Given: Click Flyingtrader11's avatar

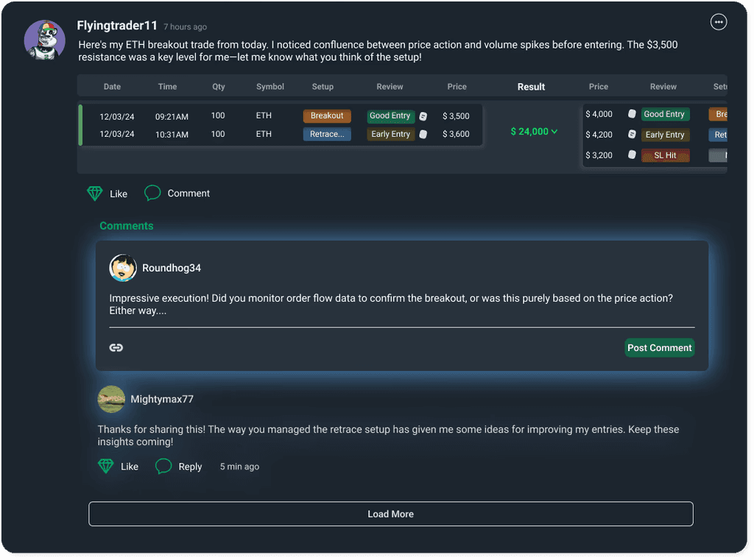Looking at the screenshot, I should click(45, 40).
